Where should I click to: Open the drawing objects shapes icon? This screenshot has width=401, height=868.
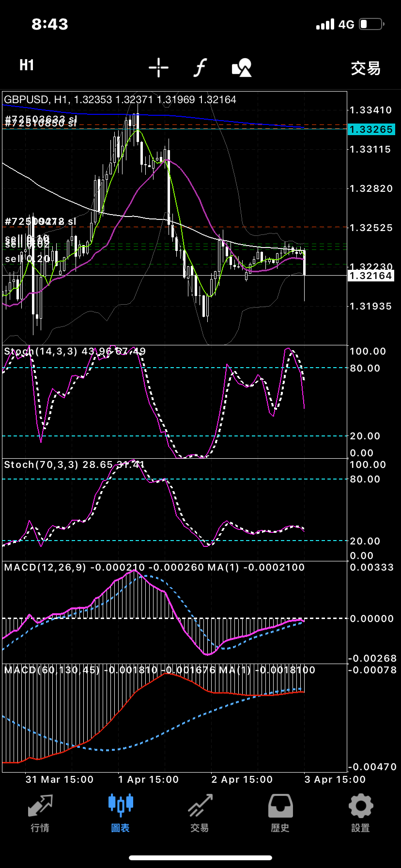coord(242,67)
